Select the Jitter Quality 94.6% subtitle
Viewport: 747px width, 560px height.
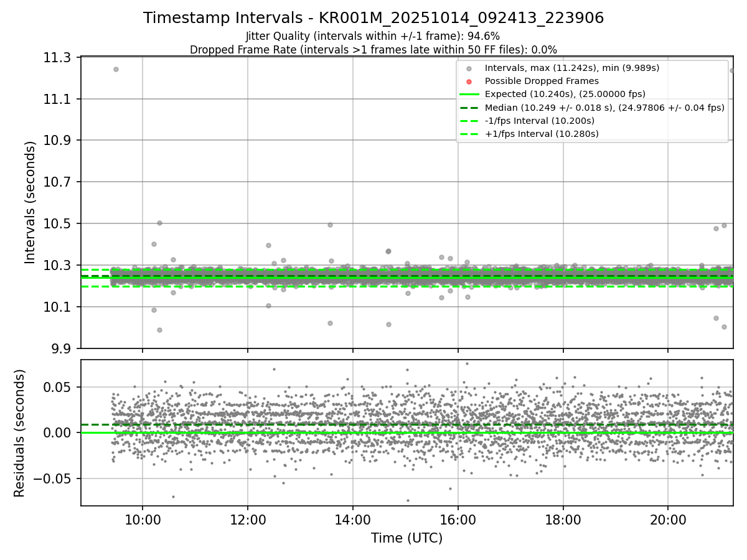click(x=373, y=36)
